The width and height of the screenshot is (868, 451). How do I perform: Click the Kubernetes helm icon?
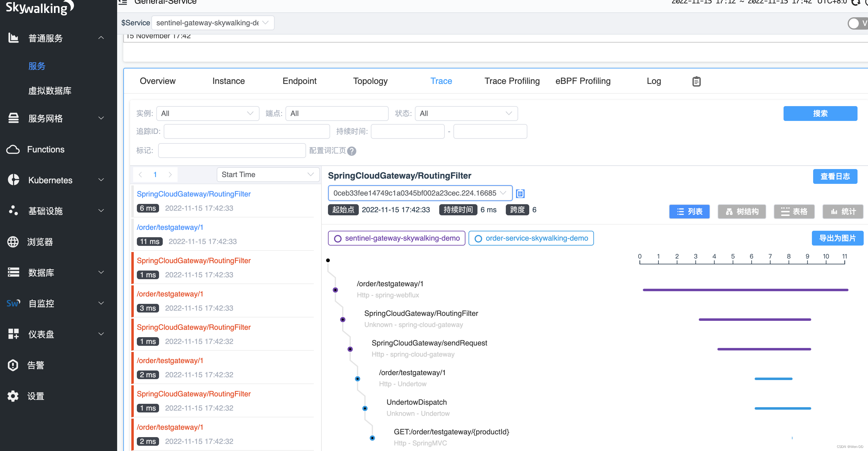(x=14, y=180)
